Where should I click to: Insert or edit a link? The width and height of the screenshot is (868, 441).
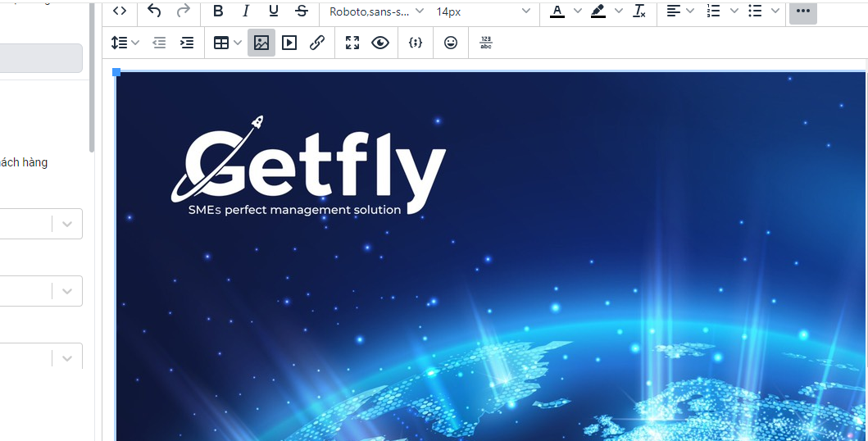click(x=316, y=43)
